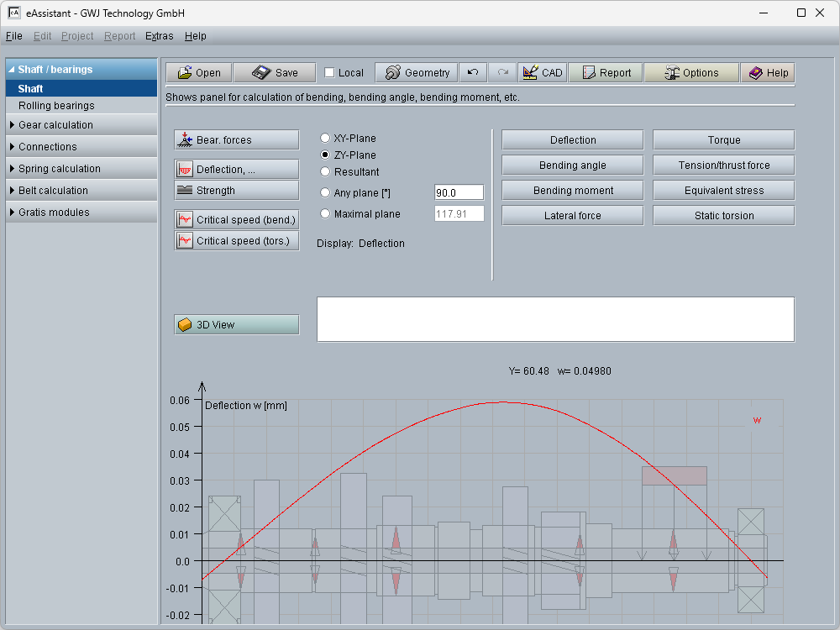Click the Open folder toolbar icon
The width and height of the screenshot is (840, 630).
[x=183, y=73]
